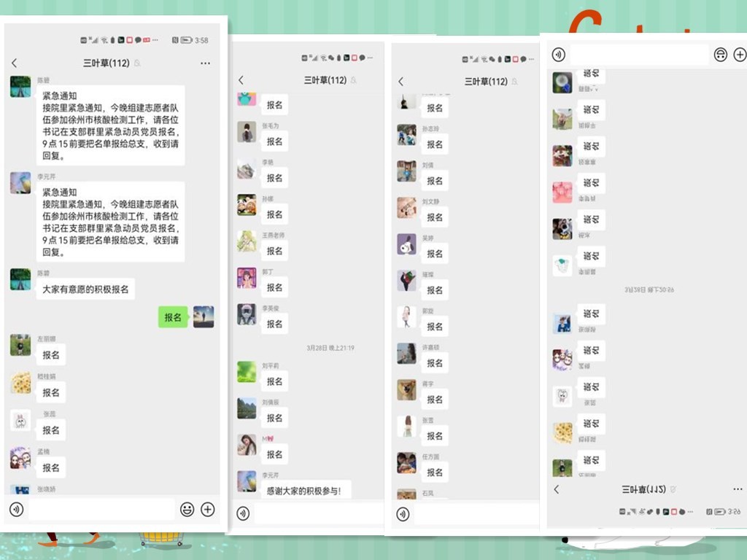Open 郭丁's avatar
This screenshot has height=560, width=747.
[x=247, y=278]
